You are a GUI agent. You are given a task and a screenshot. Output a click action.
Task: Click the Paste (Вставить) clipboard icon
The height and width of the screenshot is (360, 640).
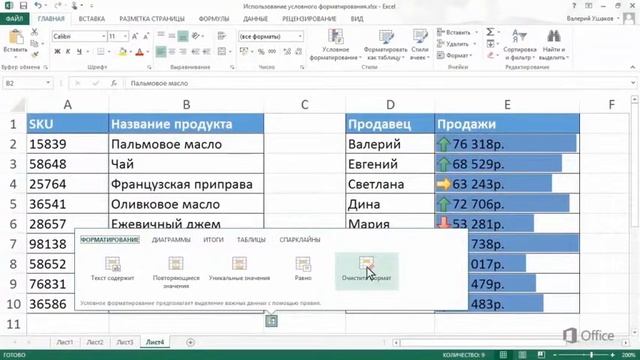tap(16, 37)
